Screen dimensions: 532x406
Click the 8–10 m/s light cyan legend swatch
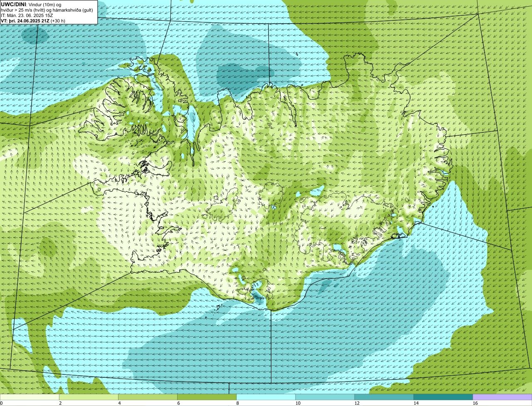[x=266, y=397]
